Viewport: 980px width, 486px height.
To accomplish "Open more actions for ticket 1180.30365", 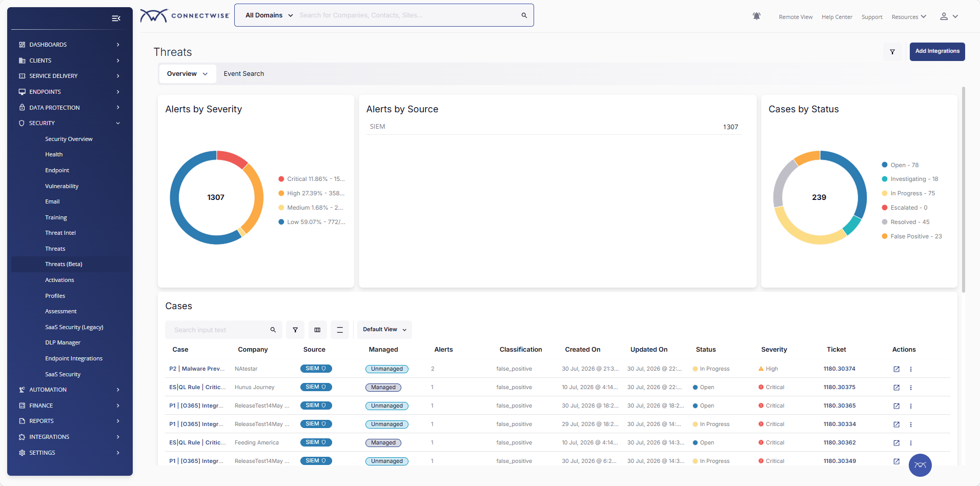I will (911, 406).
